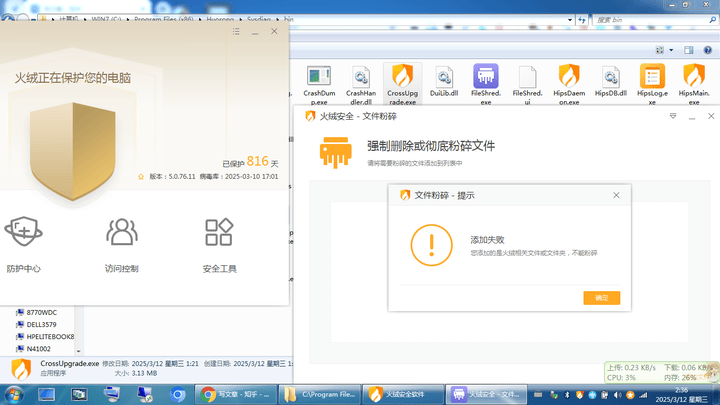Click the Bluetooth tray icon
Image resolution: width=720 pixels, height=405 pixels.
(x=567, y=395)
